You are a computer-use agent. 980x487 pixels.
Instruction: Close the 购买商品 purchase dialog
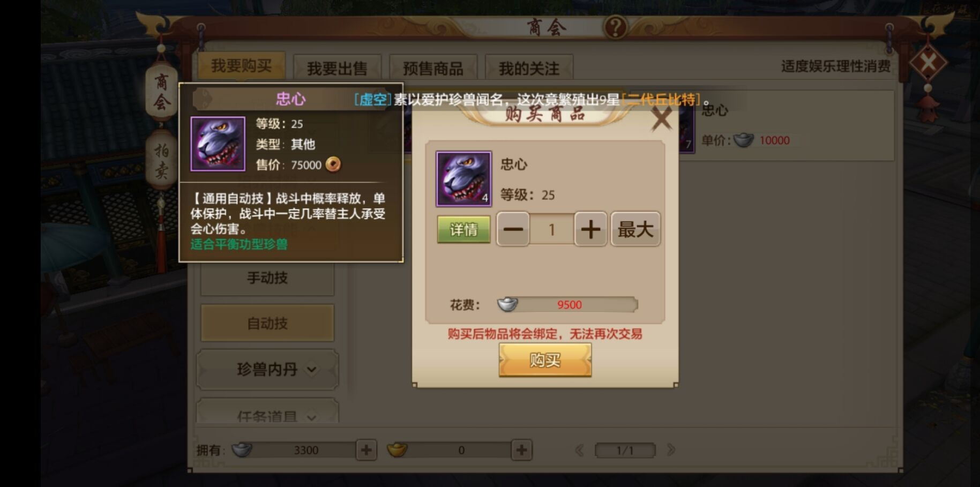click(661, 118)
